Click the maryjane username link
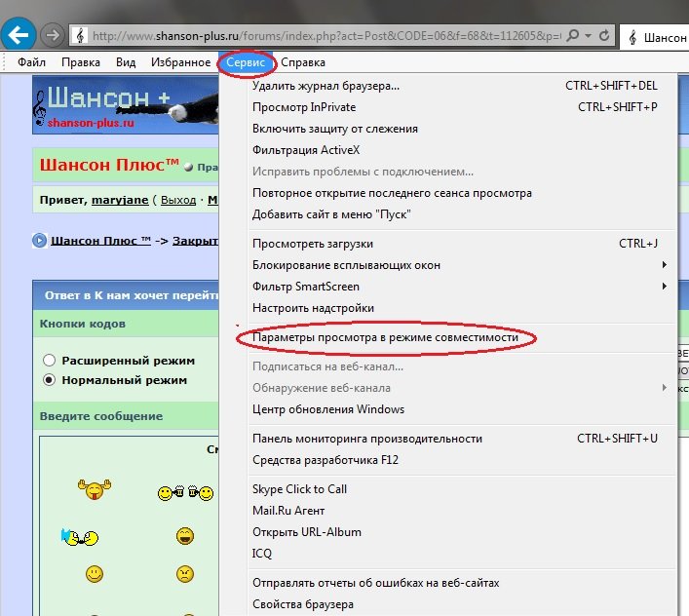Screen dimensions: 689x616 120,200
